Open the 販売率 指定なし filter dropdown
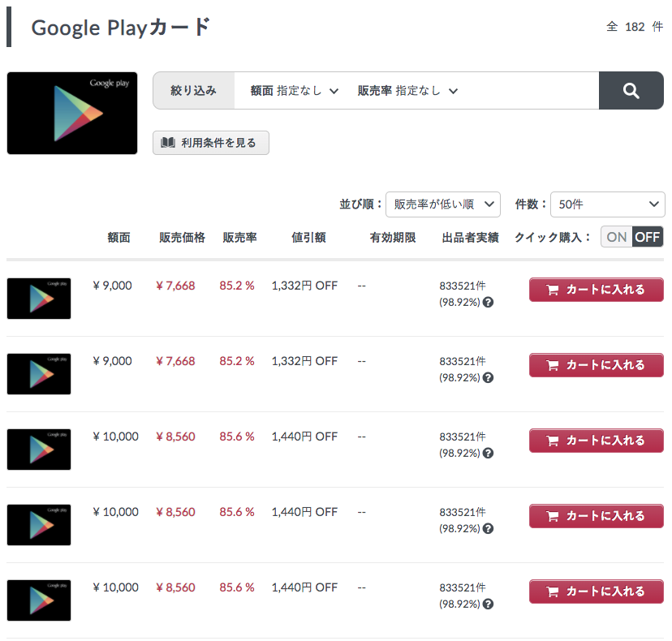This screenshot has height=641, width=672. pyautogui.click(x=407, y=91)
